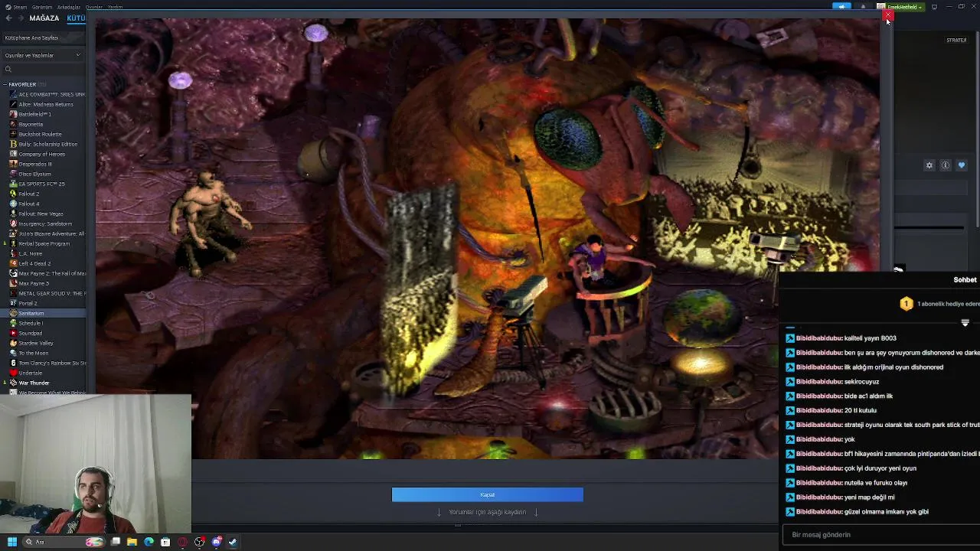The width and height of the screenshot is (980, 551).
Task: Open the game info icon
Action: coord(946,165)
